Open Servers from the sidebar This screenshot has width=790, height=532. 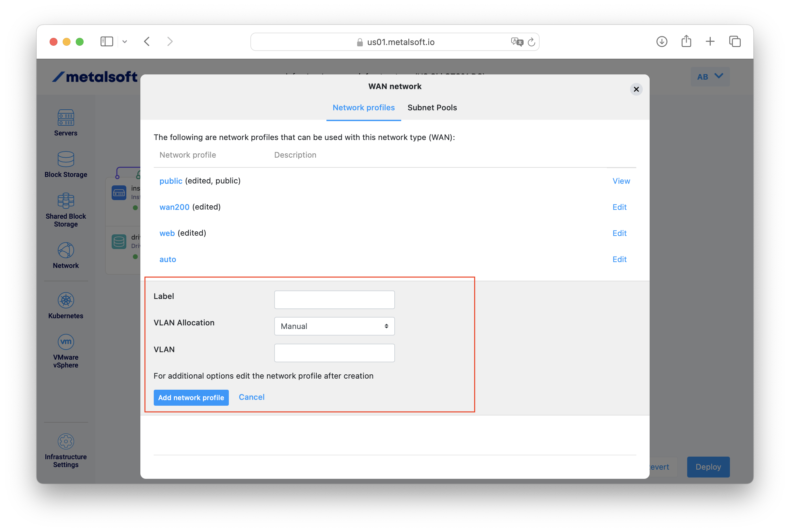pyautogui.click(x=66, y=122)
